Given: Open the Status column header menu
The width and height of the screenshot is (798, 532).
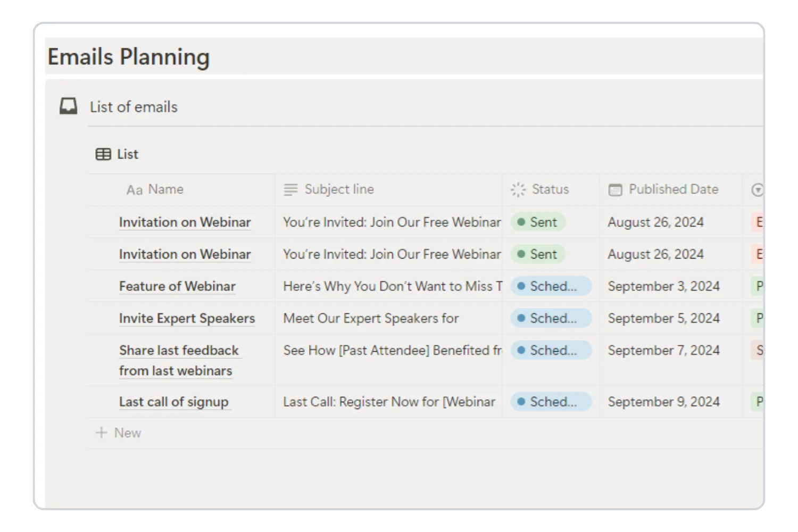Looking at the screenshot, I should tap(550, 189).
